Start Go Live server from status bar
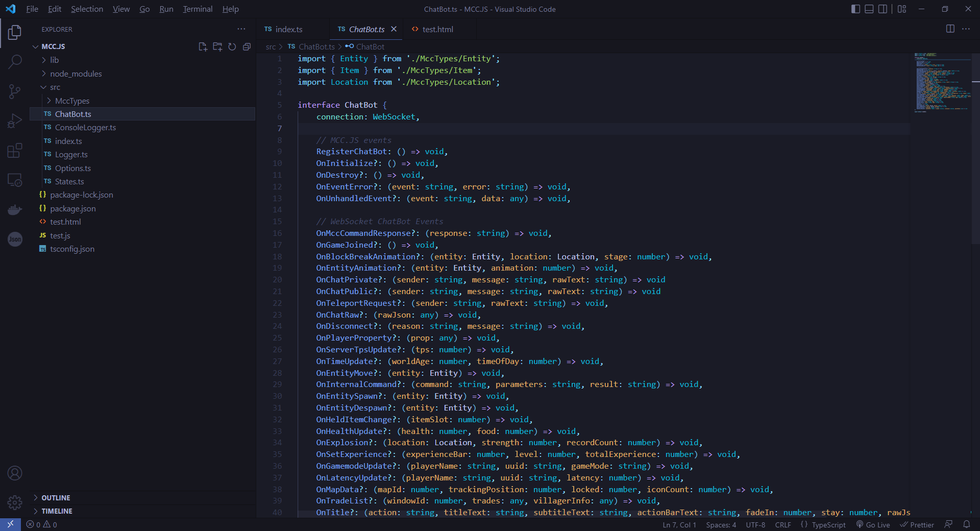980x531 pixels. [x=873, y=524]
